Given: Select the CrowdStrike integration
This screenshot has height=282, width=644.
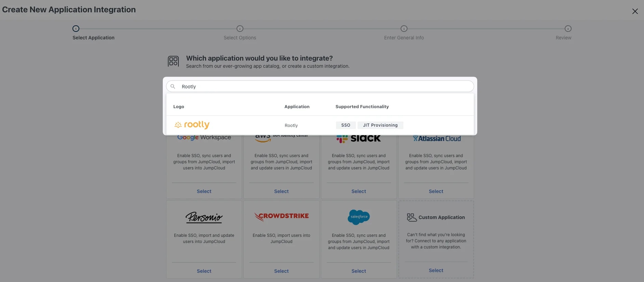Looking at the screenshot, I should coord(281,271).
